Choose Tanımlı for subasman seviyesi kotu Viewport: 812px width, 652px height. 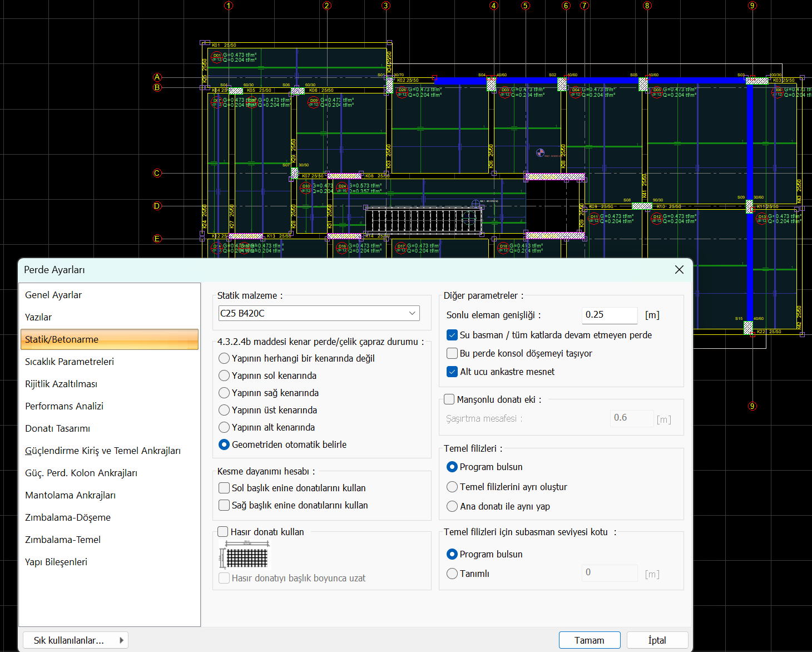[x=452, y=574]
